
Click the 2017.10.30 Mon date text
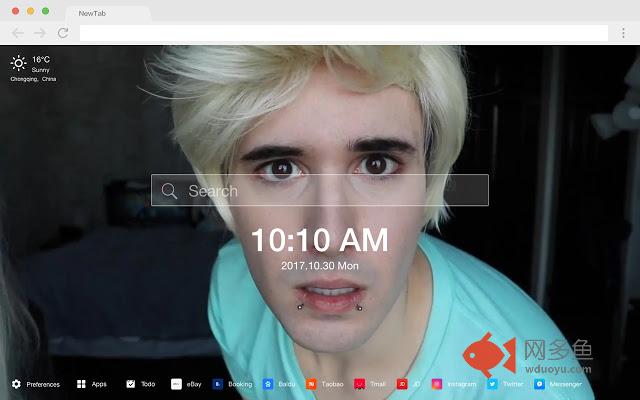320,266
